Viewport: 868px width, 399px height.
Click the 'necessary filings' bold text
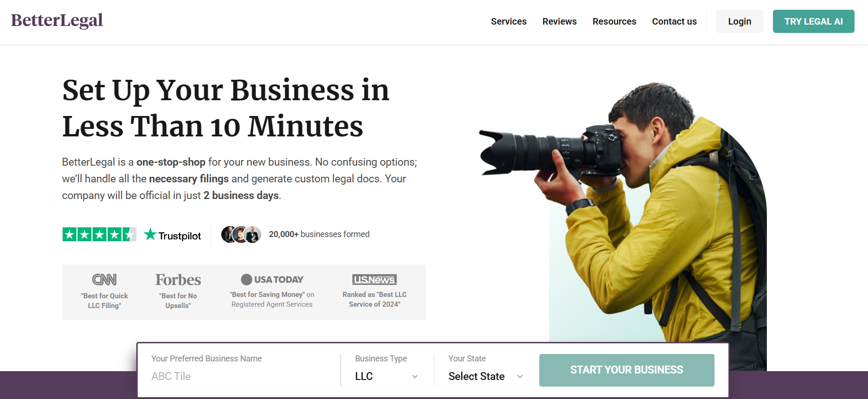tap(189, 179)
